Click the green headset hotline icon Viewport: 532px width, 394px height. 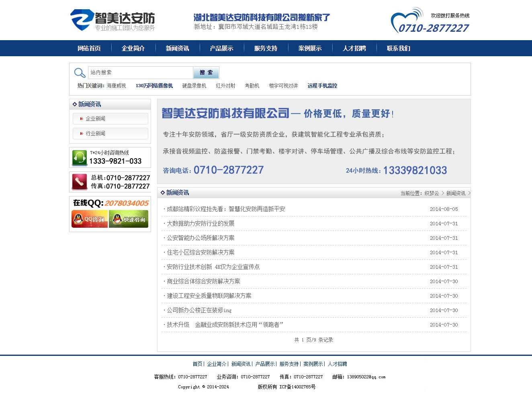[80, 157]
